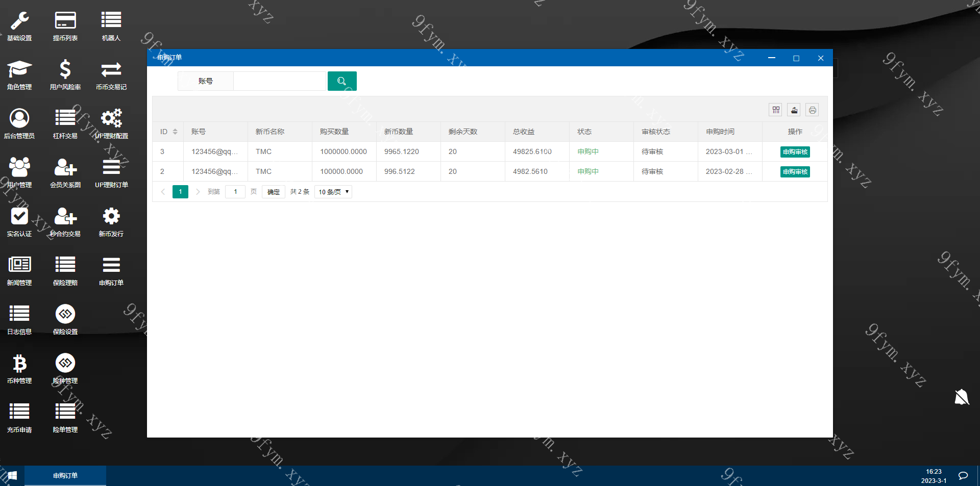Open the 后台管理员 user icon

click(19, 118)
